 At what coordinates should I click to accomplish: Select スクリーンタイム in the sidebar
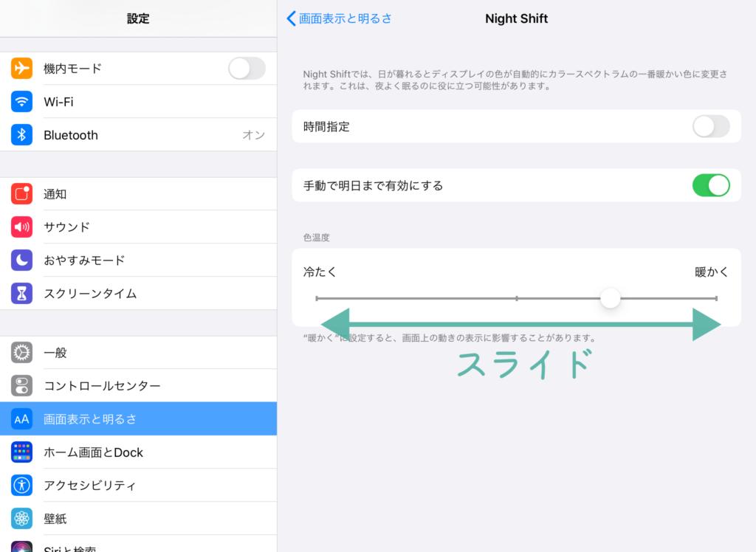point(138,294)
